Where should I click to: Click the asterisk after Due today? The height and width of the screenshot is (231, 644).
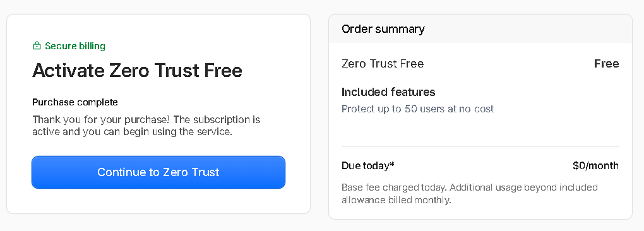click(392, 165)
